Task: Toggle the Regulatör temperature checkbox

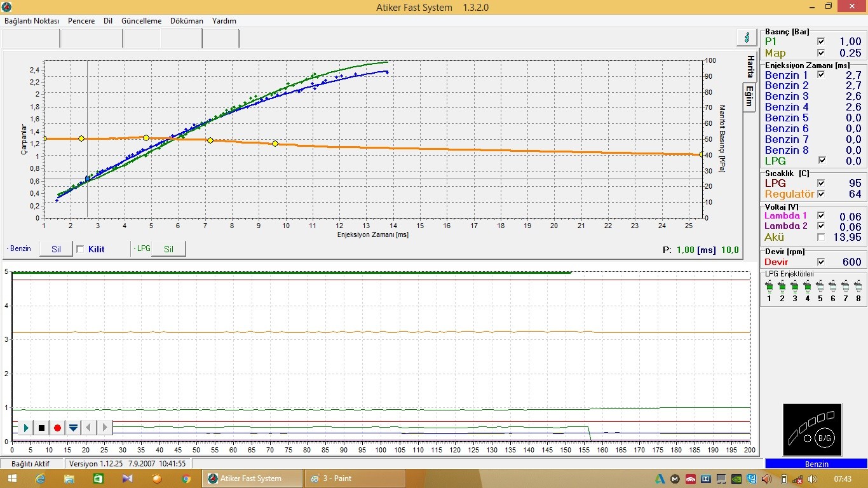Action: (821, 194)
